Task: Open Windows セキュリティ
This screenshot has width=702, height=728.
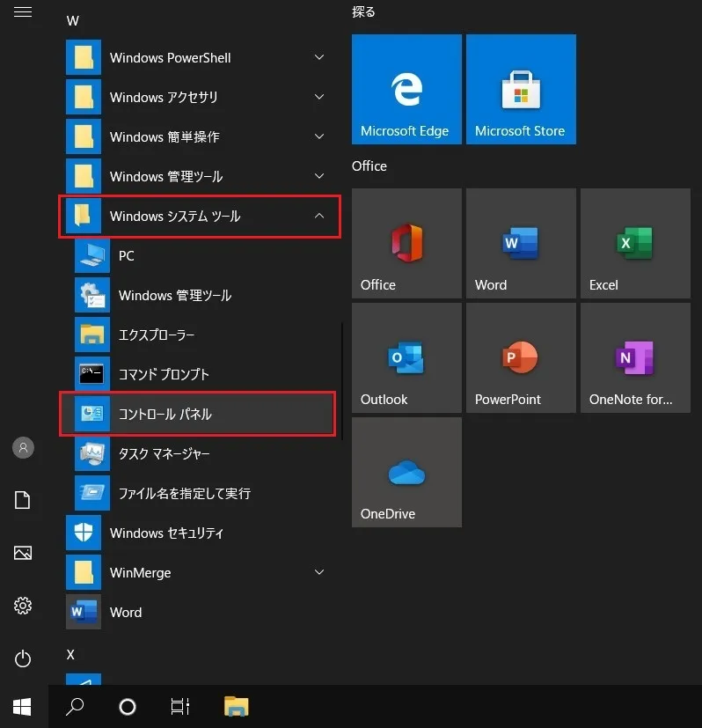Action: 200,533
